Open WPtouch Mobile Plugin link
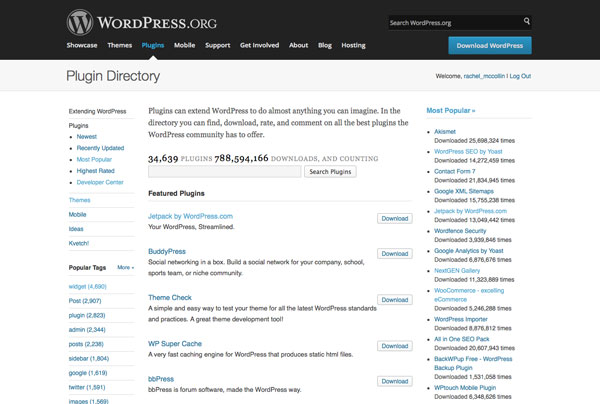Screen dimensions: 600x404 click(465, 388)
